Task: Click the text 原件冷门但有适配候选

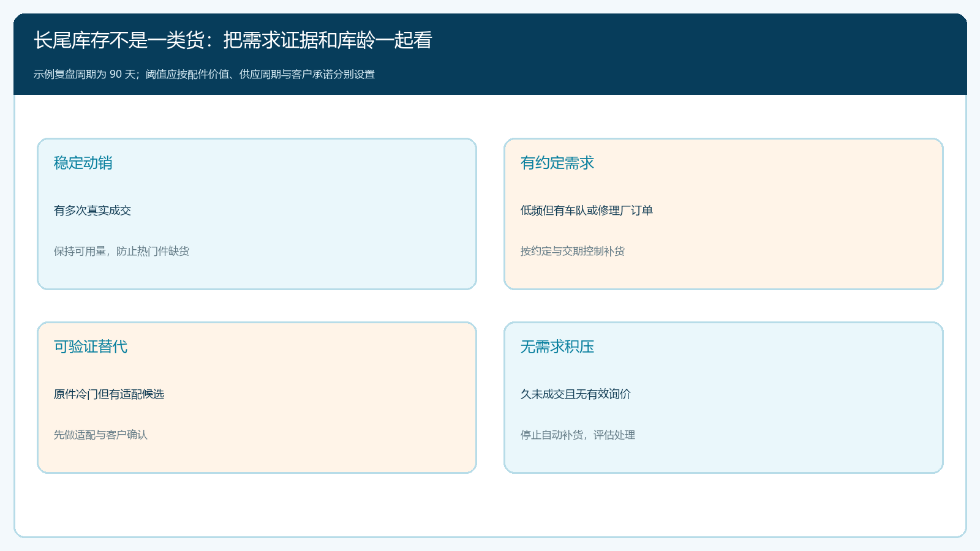Action: (x=109, y=394)
